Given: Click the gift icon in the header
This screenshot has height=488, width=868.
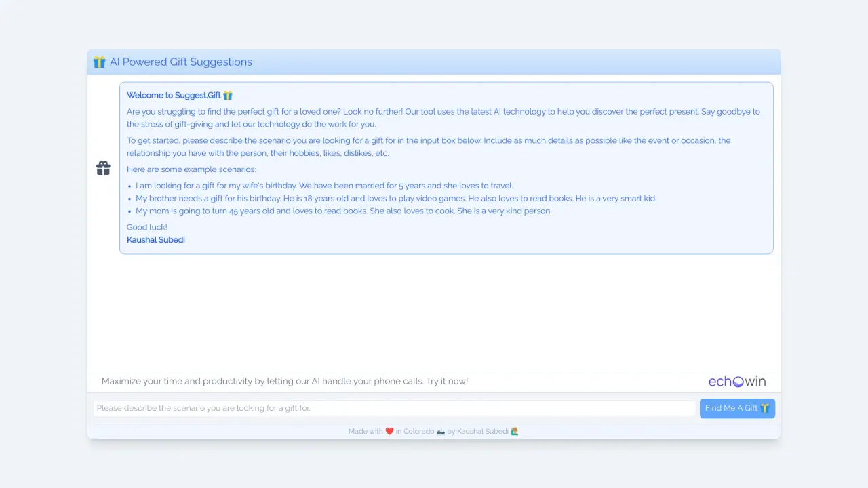Looking at the screenshot, I should click(x=100, y=62).
